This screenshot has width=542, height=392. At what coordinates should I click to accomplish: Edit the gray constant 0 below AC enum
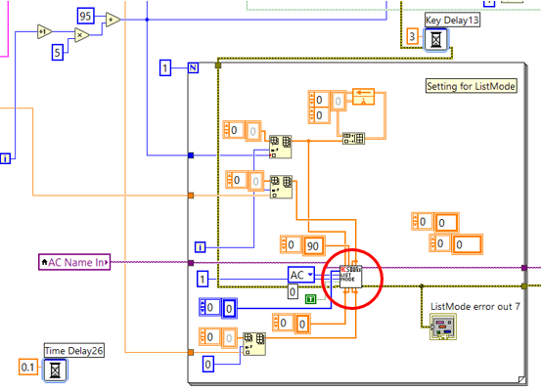click(293, 292)
